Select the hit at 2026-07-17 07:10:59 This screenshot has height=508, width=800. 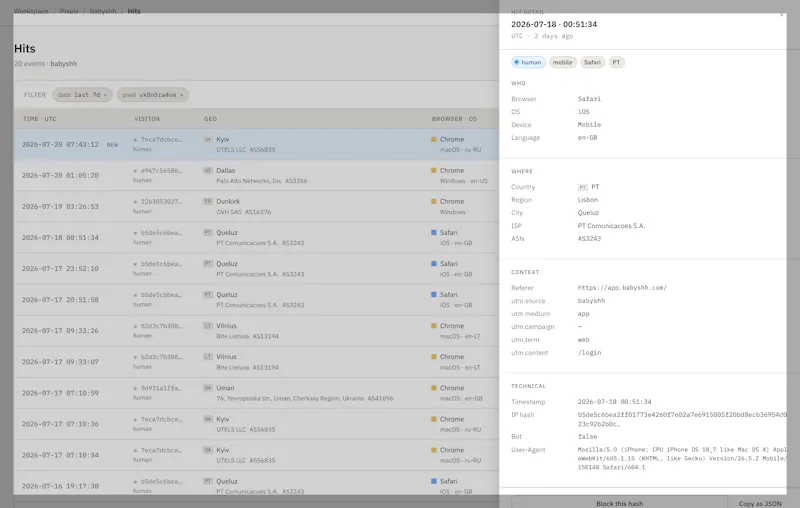257,393
